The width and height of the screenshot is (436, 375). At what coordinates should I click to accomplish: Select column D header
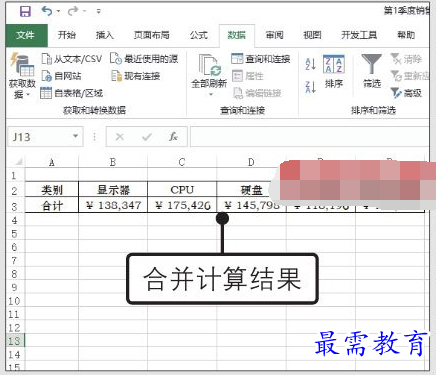[251, 162]
